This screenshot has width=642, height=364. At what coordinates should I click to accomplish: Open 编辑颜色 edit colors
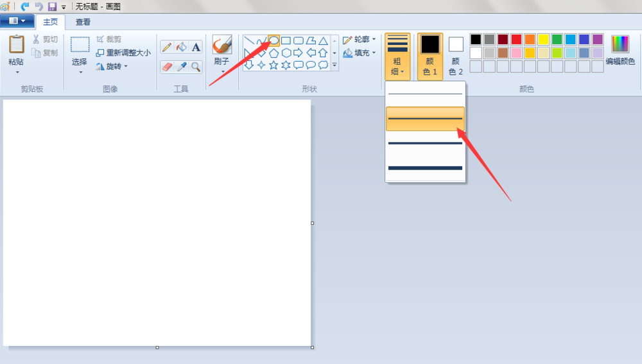[x=620, y=50]
